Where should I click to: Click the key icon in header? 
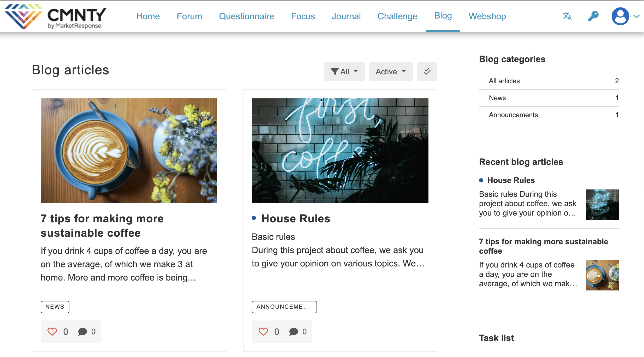[593, 16]
